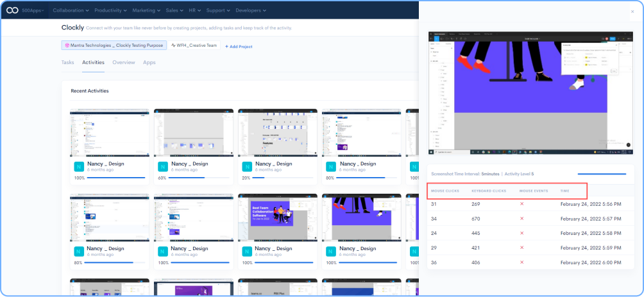644x297 pixels.
Task: Click the Add Project link
Action: 238,46
